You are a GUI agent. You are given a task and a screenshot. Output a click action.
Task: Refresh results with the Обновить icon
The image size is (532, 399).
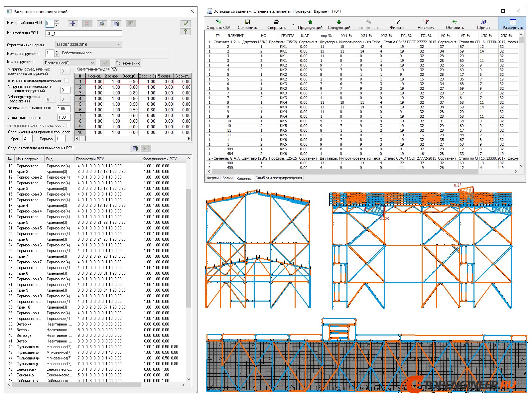click(456, 23)
